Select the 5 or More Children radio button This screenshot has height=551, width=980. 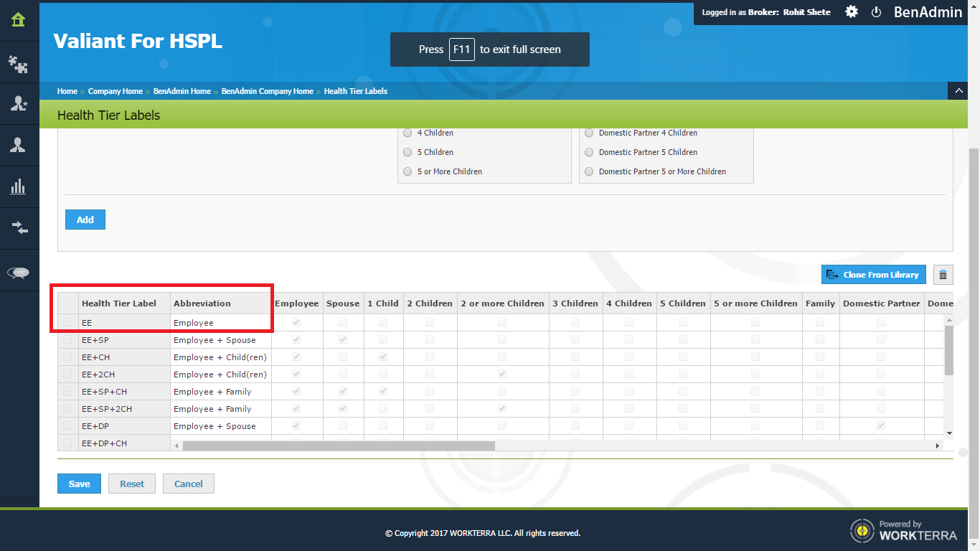[407, 171]
